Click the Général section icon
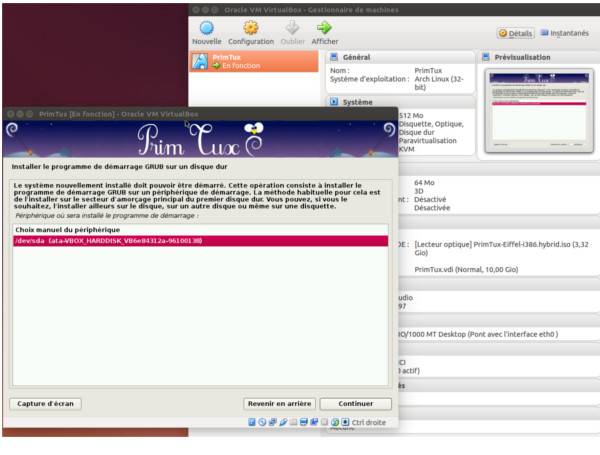The width and height of the screenshot is (600, 455). [334, 57]
